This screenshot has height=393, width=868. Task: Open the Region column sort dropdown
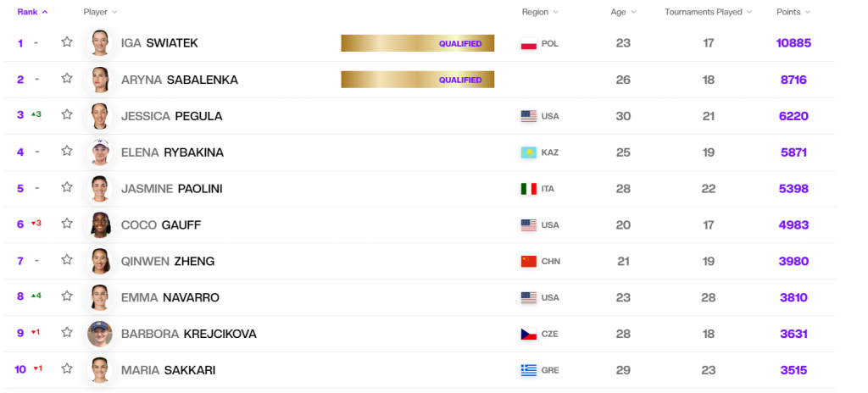pos(540,12)
